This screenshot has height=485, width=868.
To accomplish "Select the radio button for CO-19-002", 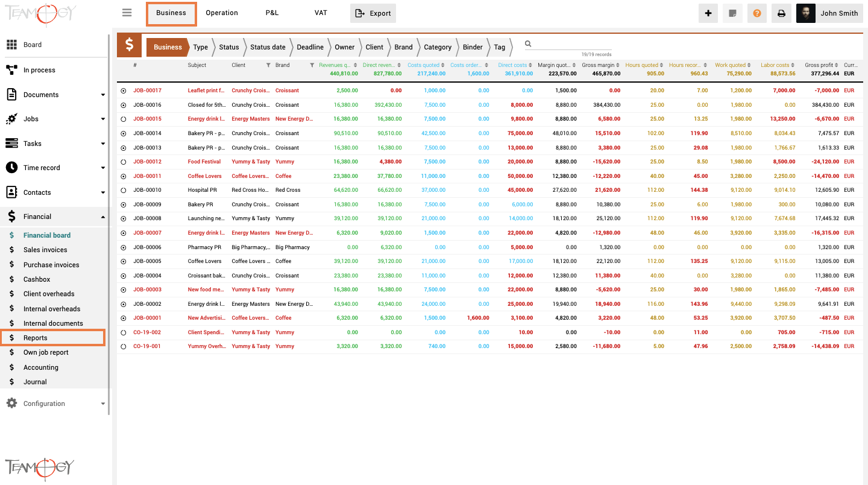I will [x=124, y=332].
